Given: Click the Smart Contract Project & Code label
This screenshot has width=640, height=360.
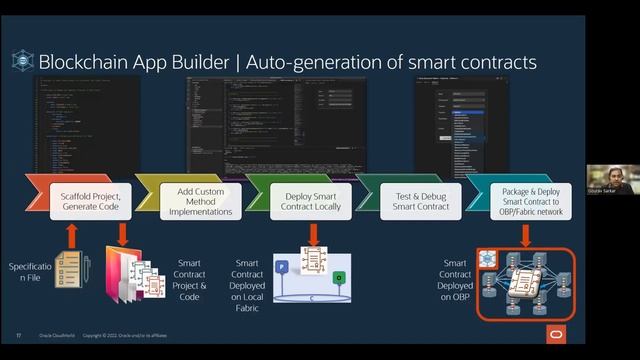Looking at the screenshot, I should coord(189,280).
